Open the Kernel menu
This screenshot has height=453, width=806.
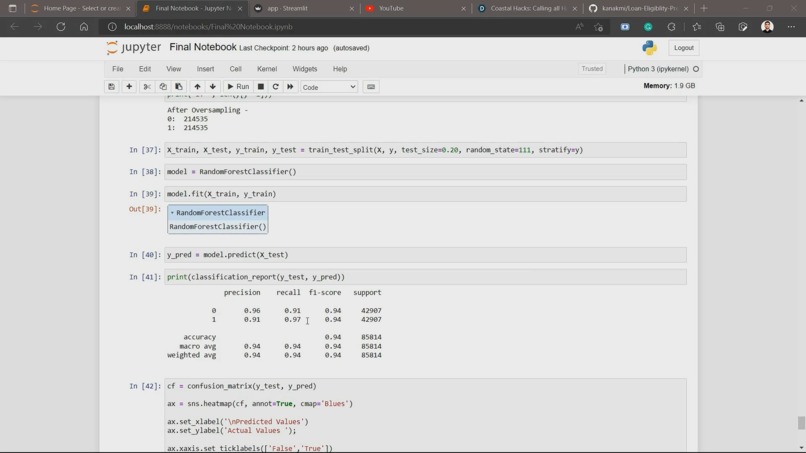click(x=267, y=69)
